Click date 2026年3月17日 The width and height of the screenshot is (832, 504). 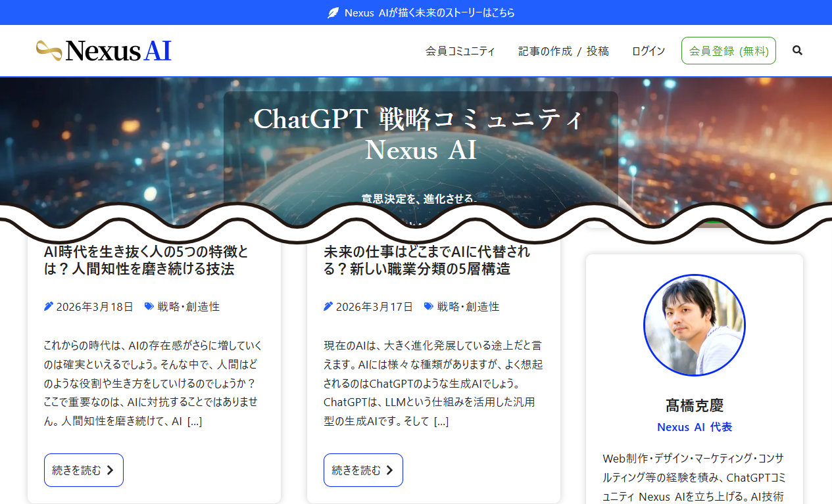click(x=374, y=306)
